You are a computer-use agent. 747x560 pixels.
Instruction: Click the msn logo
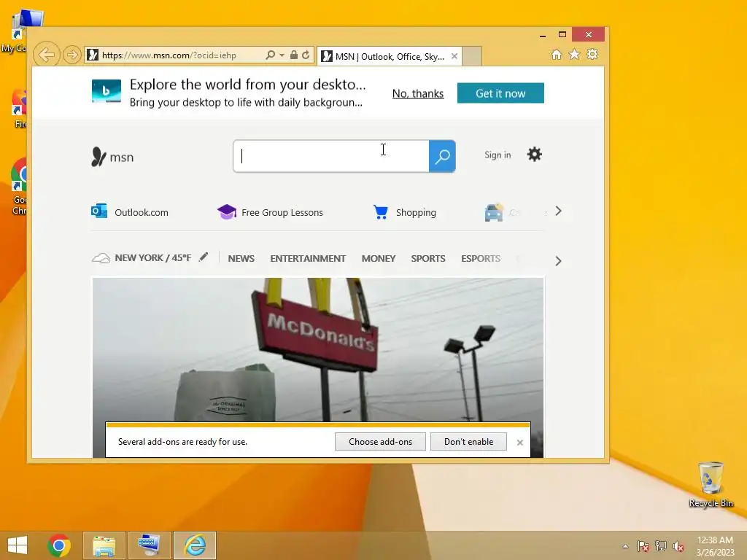pyautogui.click(x=112, y=157)
